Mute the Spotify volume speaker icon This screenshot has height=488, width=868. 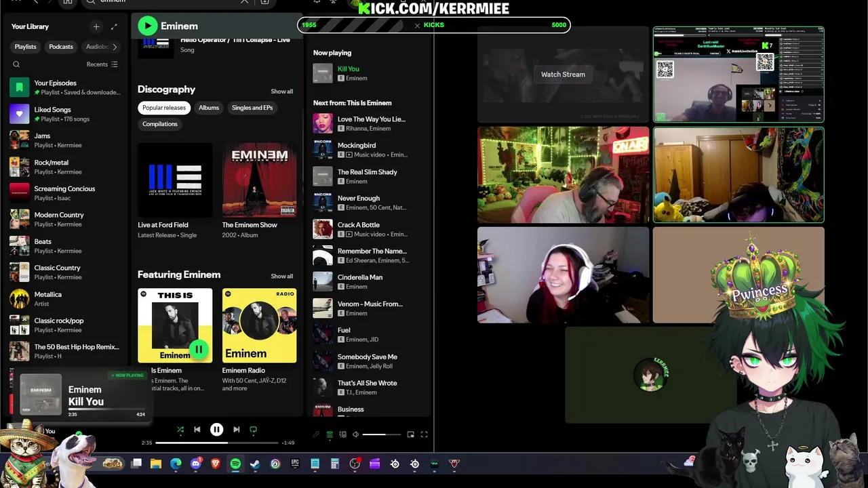pyautogui.click(x=355, y=434)
